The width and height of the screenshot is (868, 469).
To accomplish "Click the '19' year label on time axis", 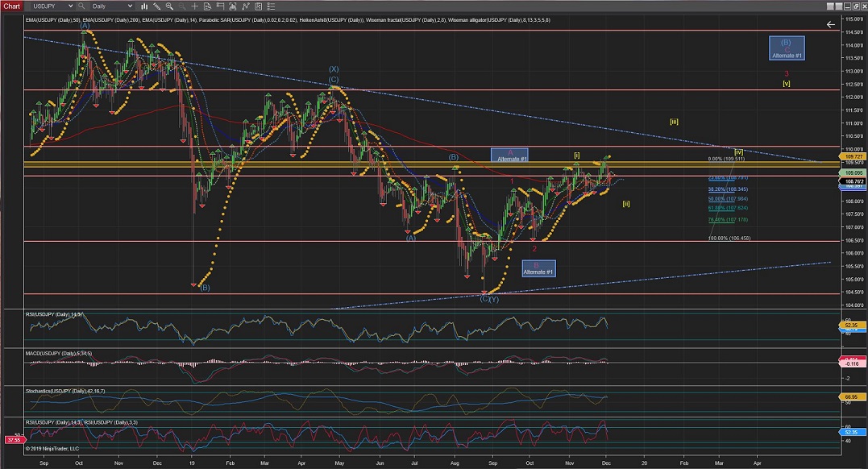I will pos(192,463).
